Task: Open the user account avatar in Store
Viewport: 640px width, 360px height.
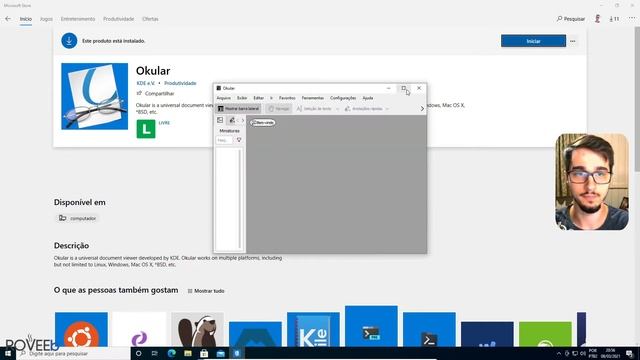Action: click(x=598, y=19)
